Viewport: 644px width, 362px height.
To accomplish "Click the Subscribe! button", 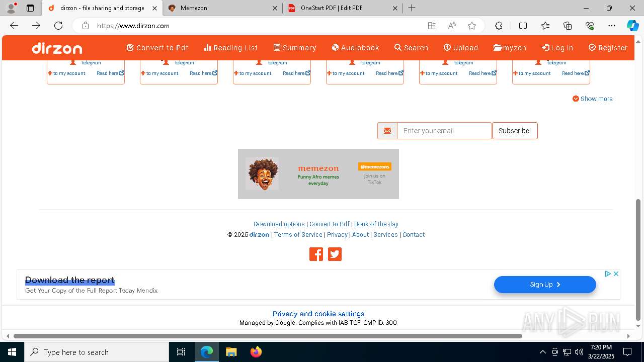I will pos(515,131).
